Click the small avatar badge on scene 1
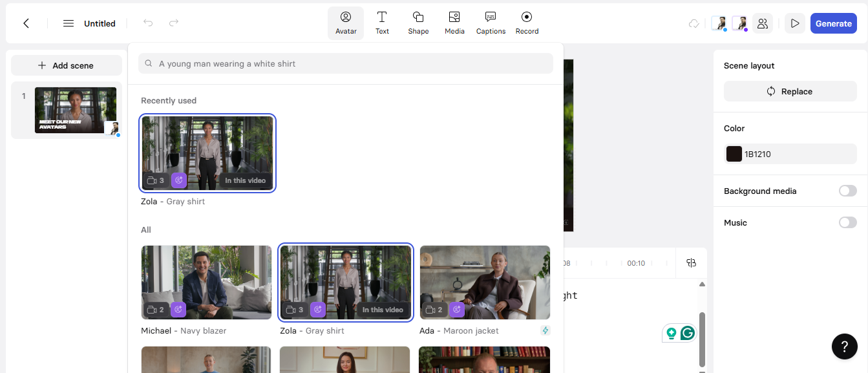The width and height of the screenshot is (868, 373). click(112, 129)
